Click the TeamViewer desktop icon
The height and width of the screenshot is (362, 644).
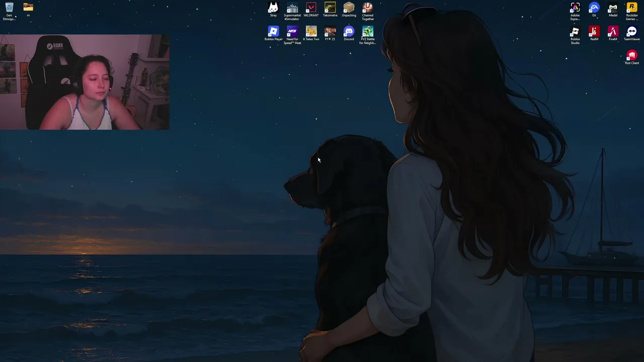pyautogui.click(x=632, y=33)
